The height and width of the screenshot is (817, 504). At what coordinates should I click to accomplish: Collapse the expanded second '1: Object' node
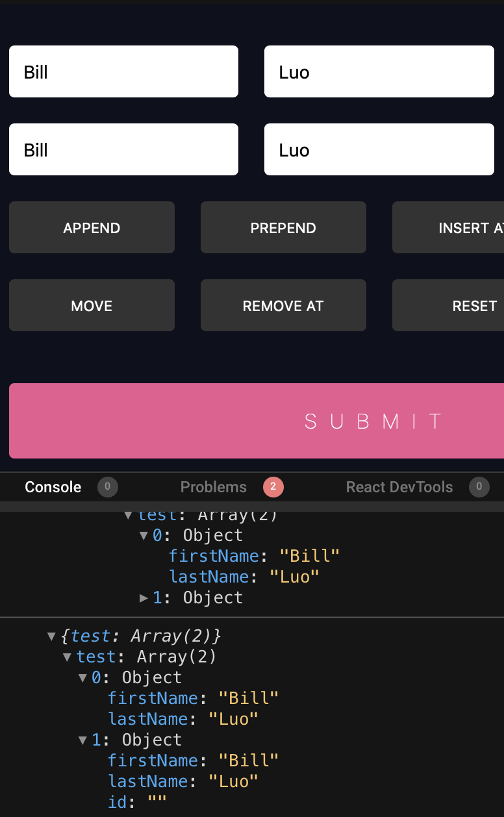[82, 740]
